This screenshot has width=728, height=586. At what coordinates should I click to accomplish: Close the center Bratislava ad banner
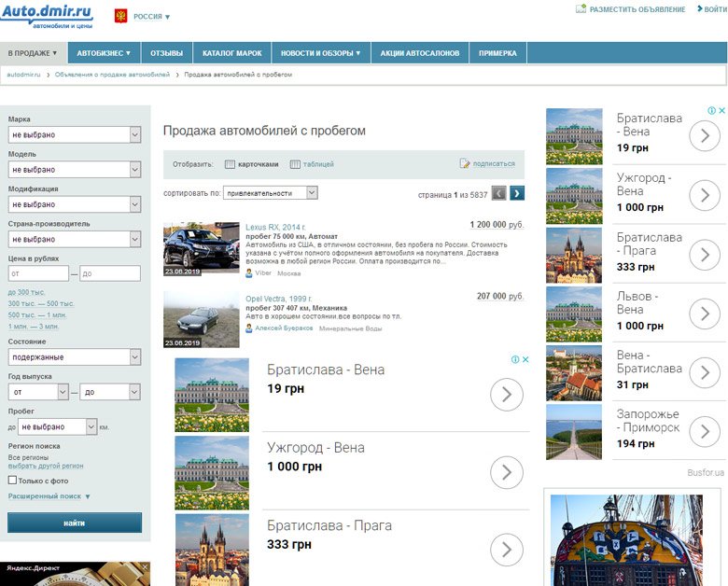pyautogui.click(x=525, y=359)
